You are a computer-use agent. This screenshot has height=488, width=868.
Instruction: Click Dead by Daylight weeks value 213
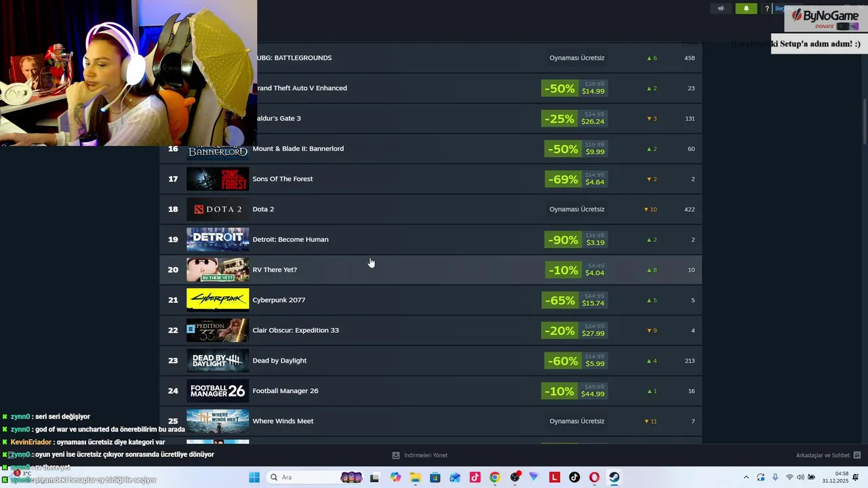pyautogui.click(x=689, y=361)
